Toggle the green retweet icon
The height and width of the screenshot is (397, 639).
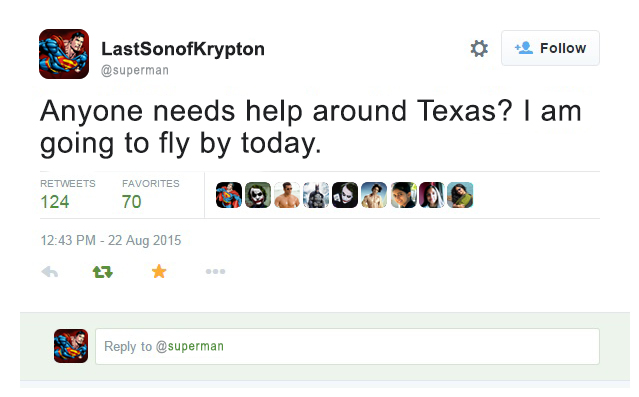point(102,271)
